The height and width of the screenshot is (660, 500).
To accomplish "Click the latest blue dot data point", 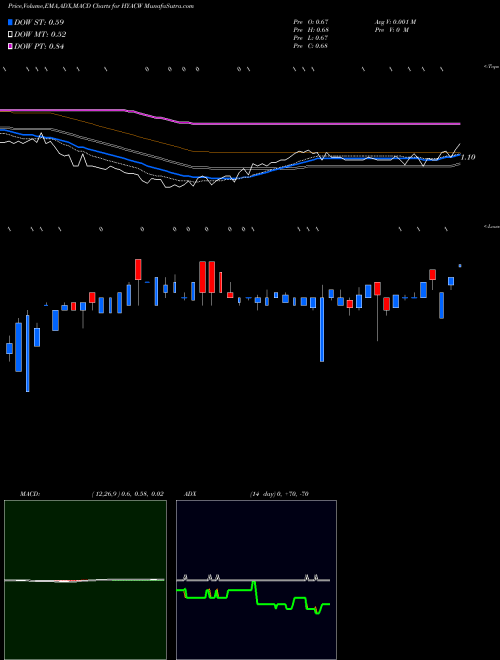I will [460, 266].
